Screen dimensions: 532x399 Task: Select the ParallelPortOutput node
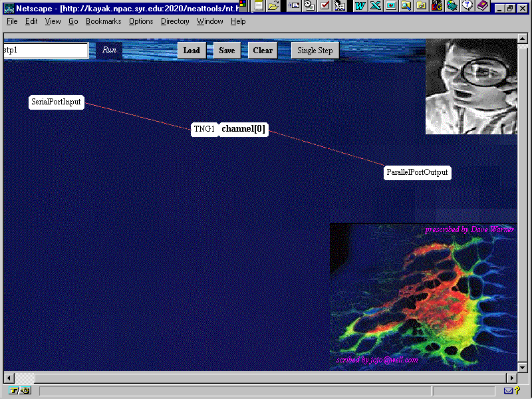tap(418, 173)
